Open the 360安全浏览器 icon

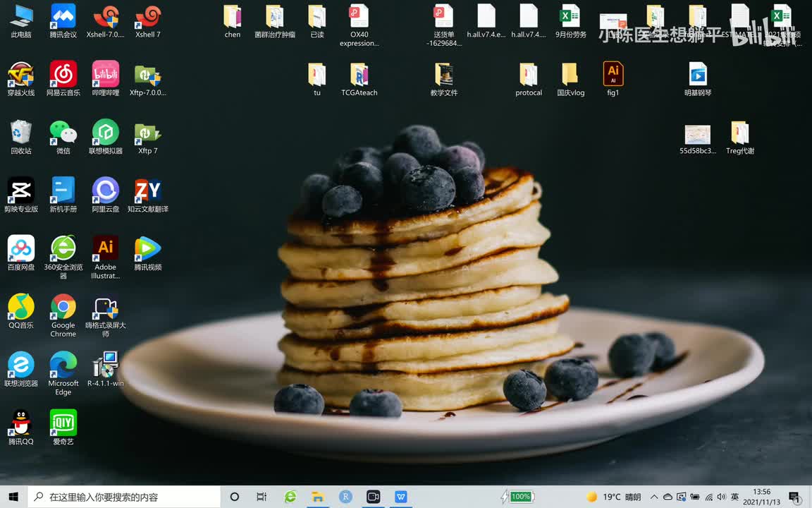(x=63, y=257)
